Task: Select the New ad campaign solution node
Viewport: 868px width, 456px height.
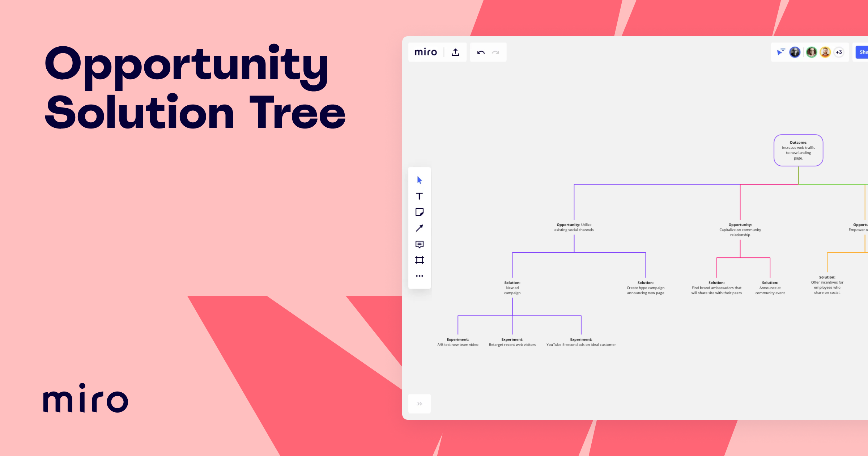Action: [x=512, y=288]
